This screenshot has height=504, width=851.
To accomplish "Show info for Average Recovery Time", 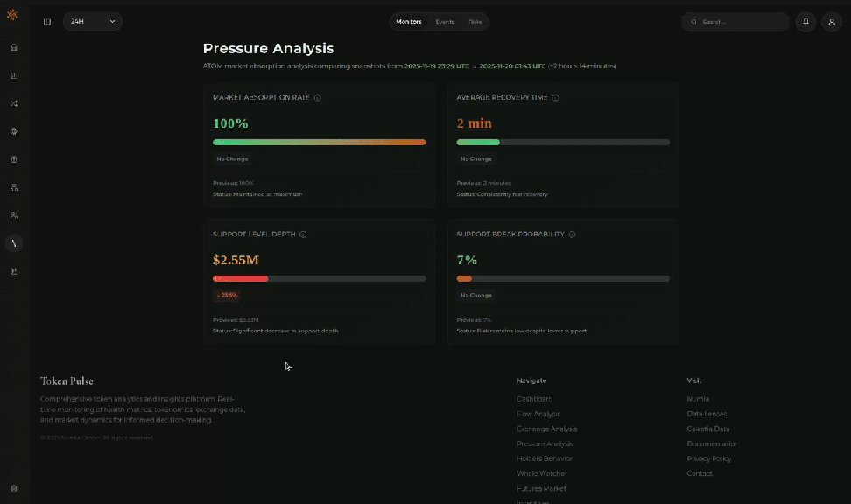I will pyautogui.click(x=556, y=98).
